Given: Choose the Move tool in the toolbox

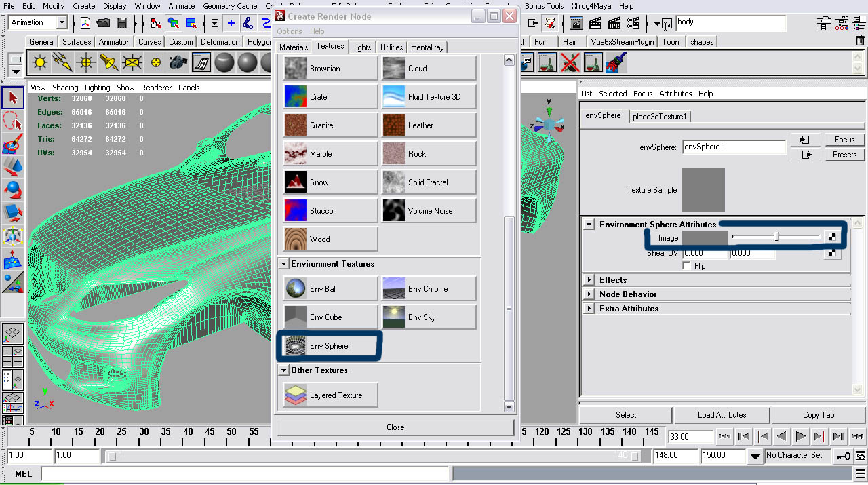Looking at the screenshot, I should click(x=12, y=167).
